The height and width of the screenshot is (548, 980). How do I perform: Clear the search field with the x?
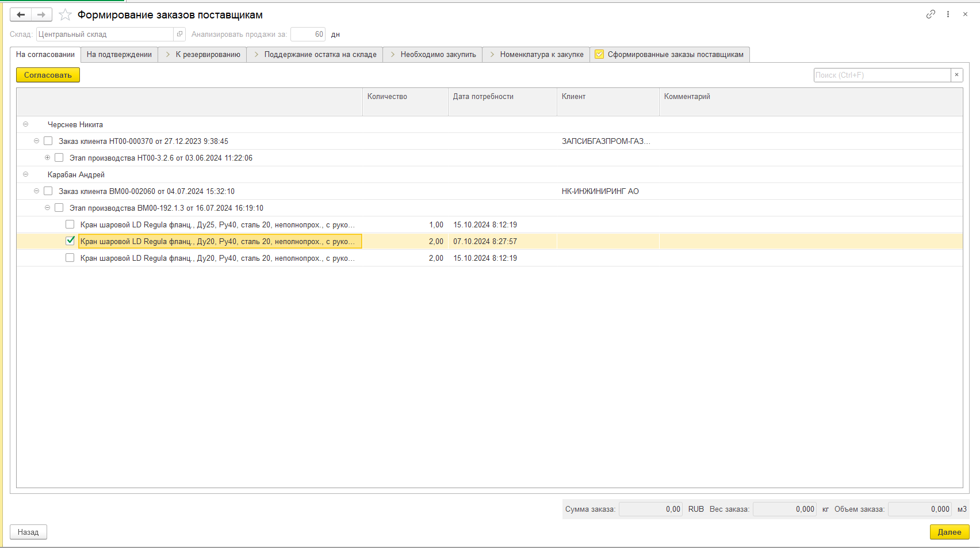coord(956,75)
